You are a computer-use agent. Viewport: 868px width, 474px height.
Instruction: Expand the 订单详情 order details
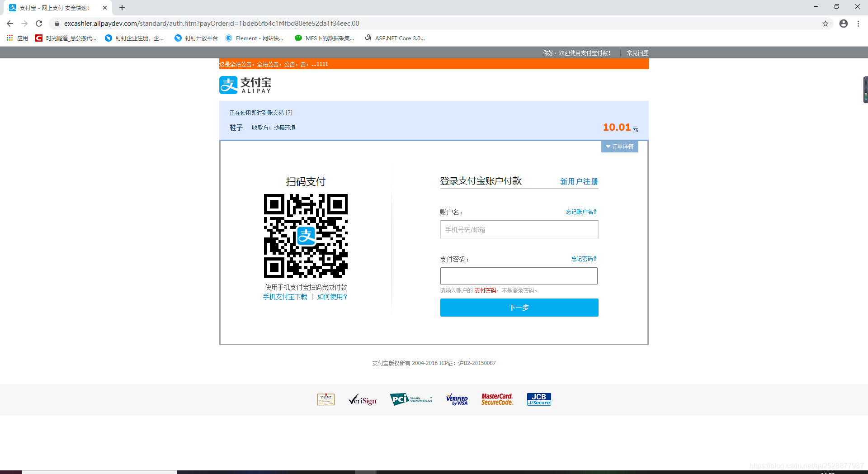click(x=620, y=147)
